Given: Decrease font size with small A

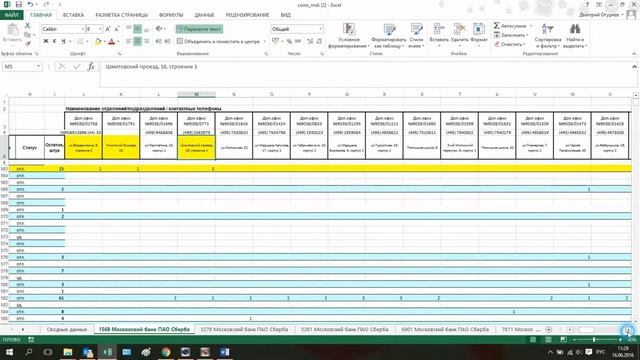Looking at the screenshot, I should [x=117, y=29].
